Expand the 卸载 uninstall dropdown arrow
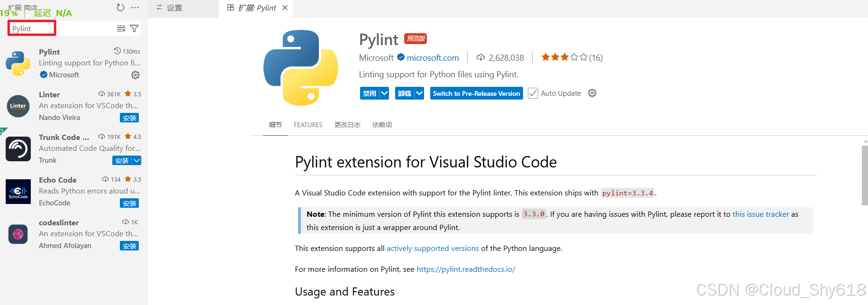Image resolution: width=868 pixels, height=305 pixels. (x=419, y=93)
